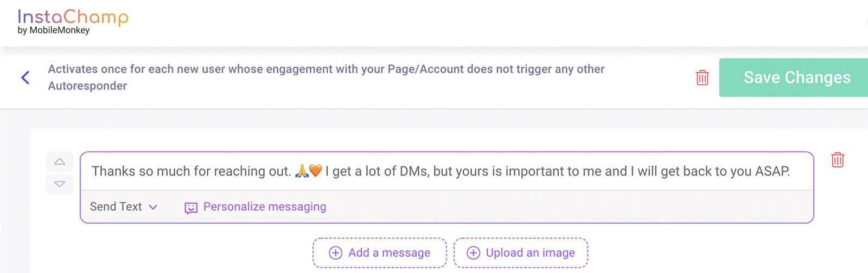Expand the chevron next to Send Text
The height and width of the screenshot is (273, 868).
coord(153,207)
